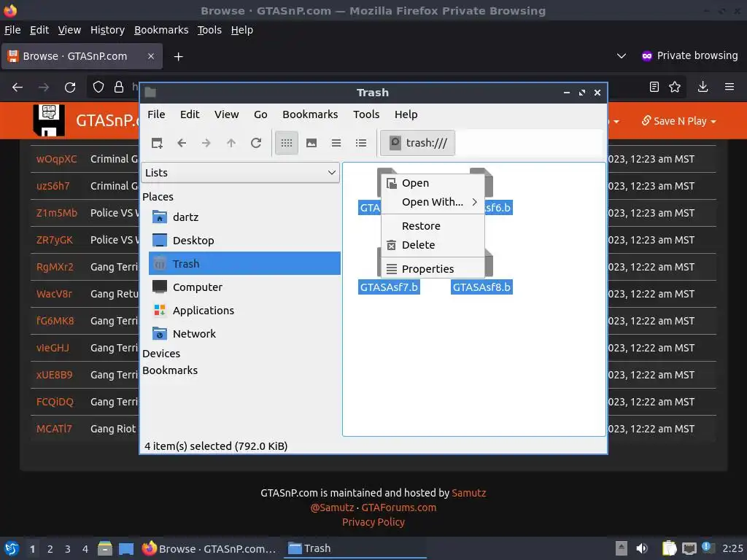Choose Properties from the context menu

(433, 269)
